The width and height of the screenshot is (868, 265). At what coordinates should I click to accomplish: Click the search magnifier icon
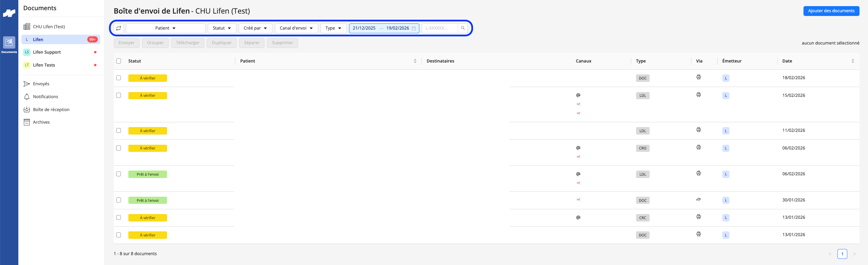(x=463, y=28)
